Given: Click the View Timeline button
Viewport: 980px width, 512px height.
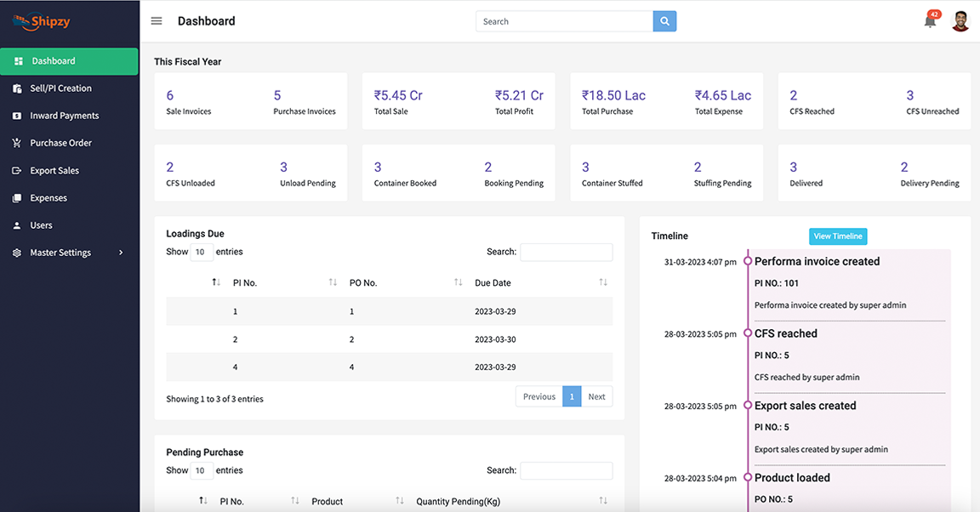Looking at the screenshot, I should (837, 236).
